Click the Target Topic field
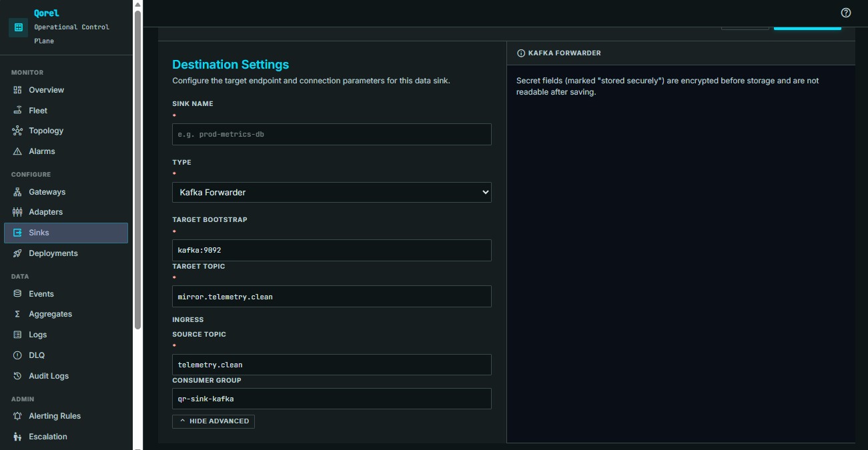 point(332,297)
